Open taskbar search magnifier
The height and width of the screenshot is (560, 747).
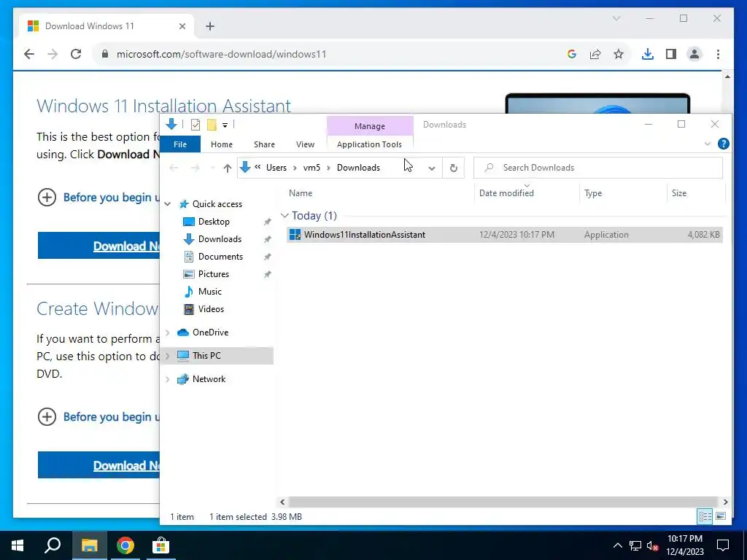(x=53, y=545)
